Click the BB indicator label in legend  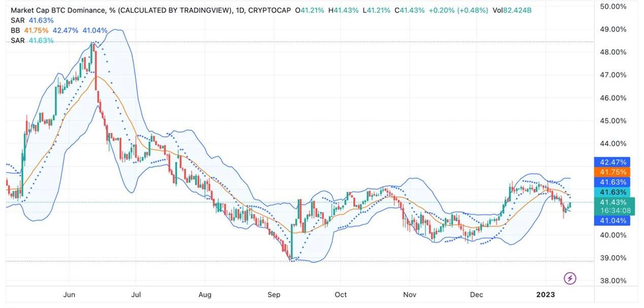[x=15, y=30]
